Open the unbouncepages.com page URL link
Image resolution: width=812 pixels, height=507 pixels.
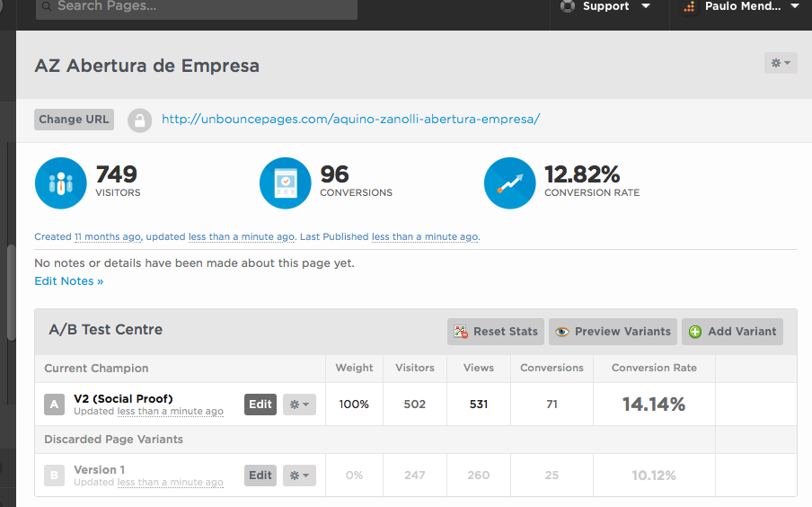coord(351,120)
